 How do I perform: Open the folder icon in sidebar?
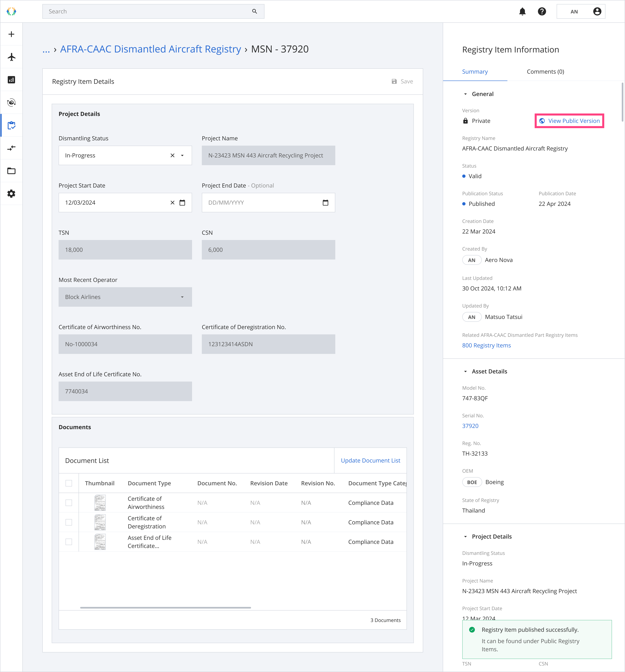point(12,171)
